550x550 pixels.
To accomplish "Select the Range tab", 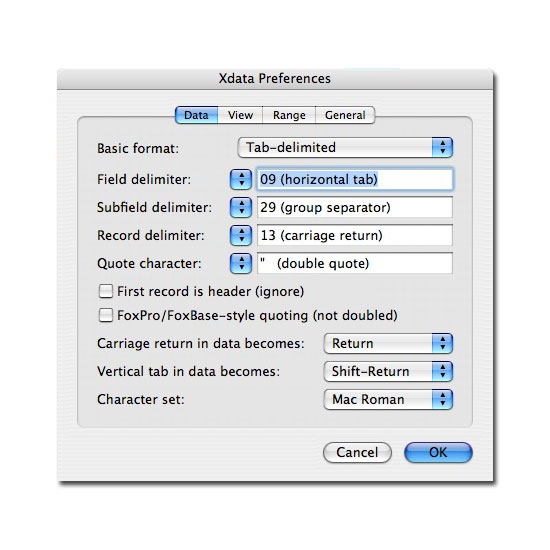I will click(x=289, y=115).
